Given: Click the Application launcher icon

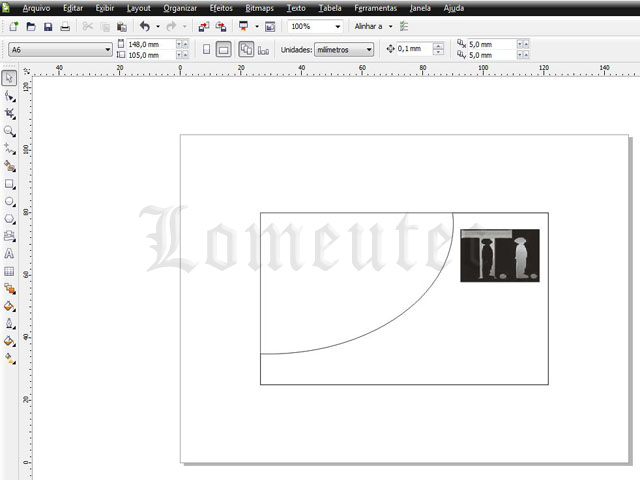Looking at the screenshot, I should [244, 26].
